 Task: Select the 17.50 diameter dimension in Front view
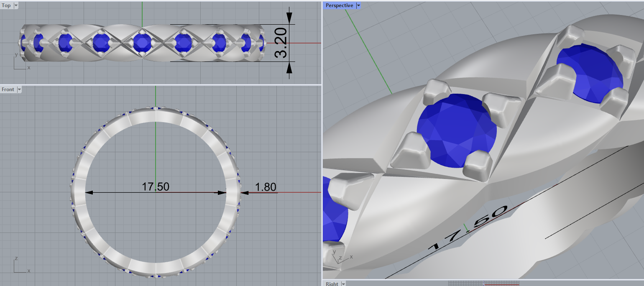pos(155,187)
